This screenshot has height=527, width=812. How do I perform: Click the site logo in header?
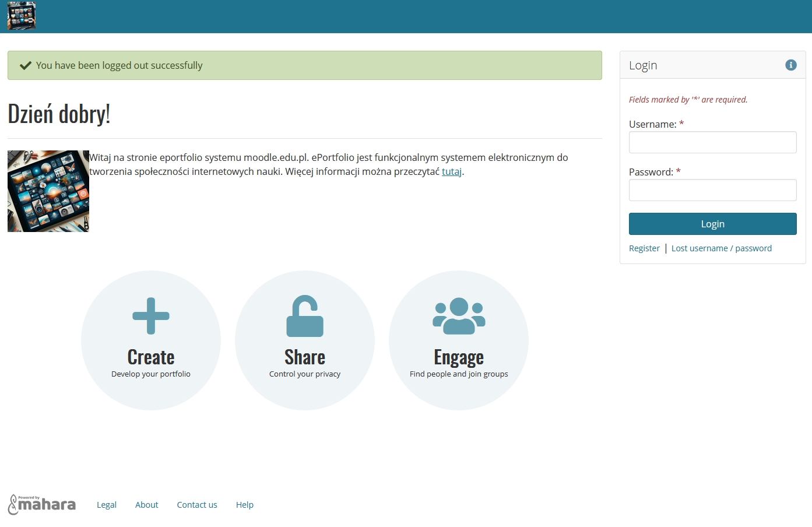22,16
